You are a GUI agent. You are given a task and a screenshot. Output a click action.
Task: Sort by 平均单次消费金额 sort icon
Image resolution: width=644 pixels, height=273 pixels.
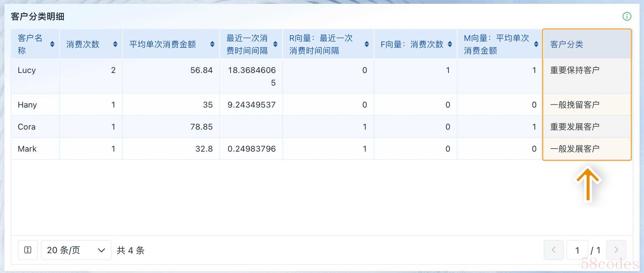pyautogui.click(x=212, y=44)
